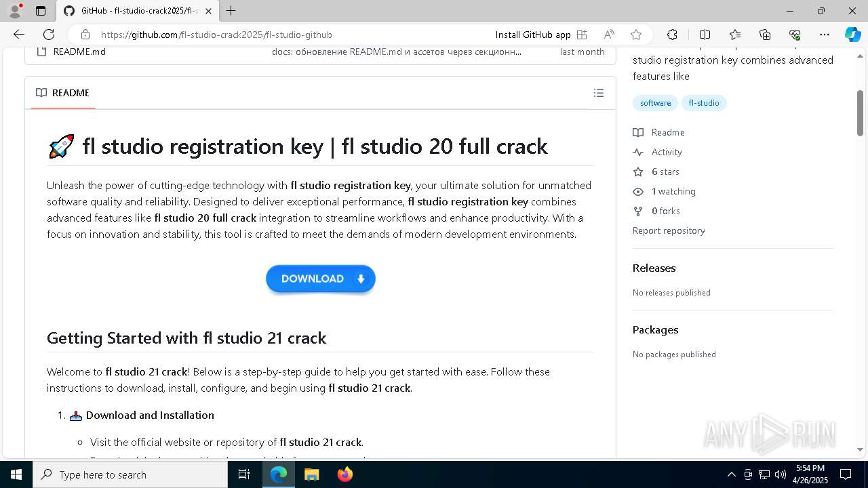Screen dimensions: 868x488
Task: Click the address bar URL
Action: [216, 35]
